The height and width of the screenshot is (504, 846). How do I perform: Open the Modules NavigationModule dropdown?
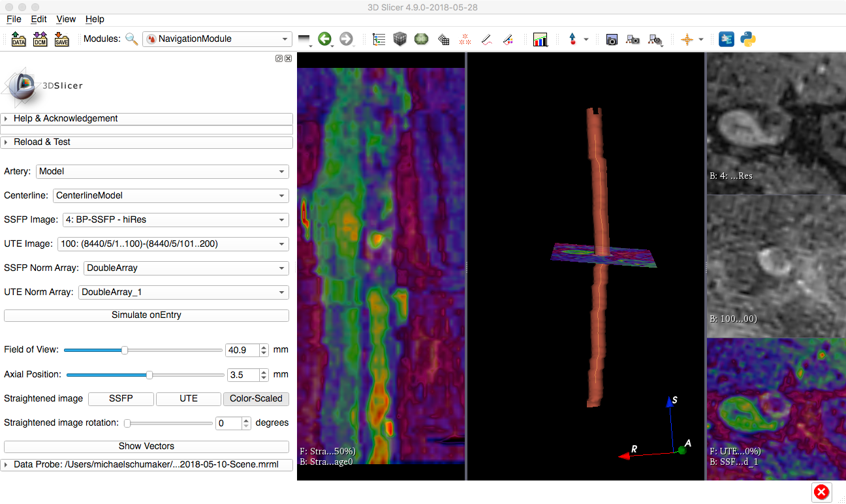point(217,39)
